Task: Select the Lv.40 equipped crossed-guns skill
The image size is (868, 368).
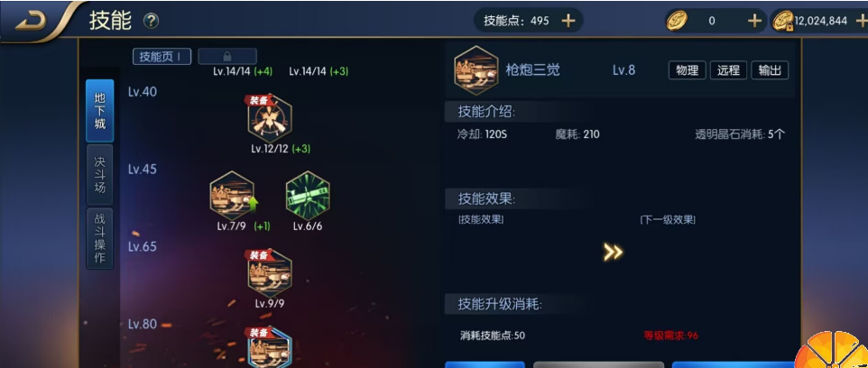Action: (x=270, y=118)
